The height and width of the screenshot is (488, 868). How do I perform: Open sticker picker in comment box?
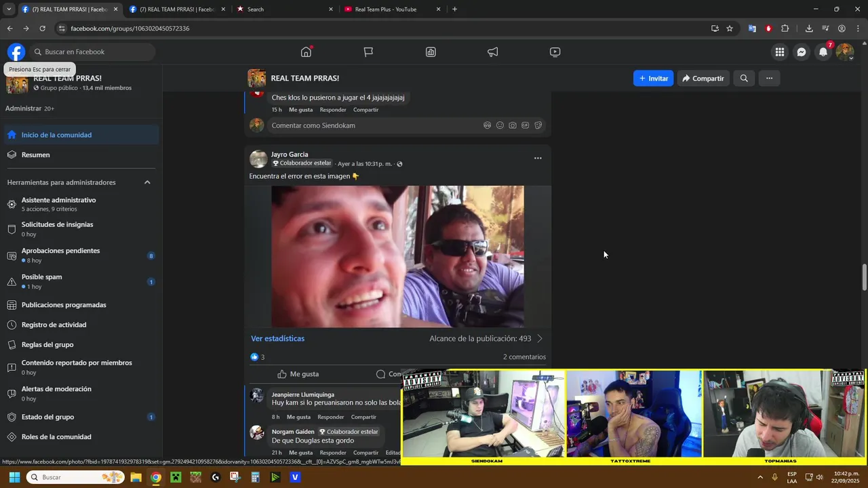click(538, 125)
